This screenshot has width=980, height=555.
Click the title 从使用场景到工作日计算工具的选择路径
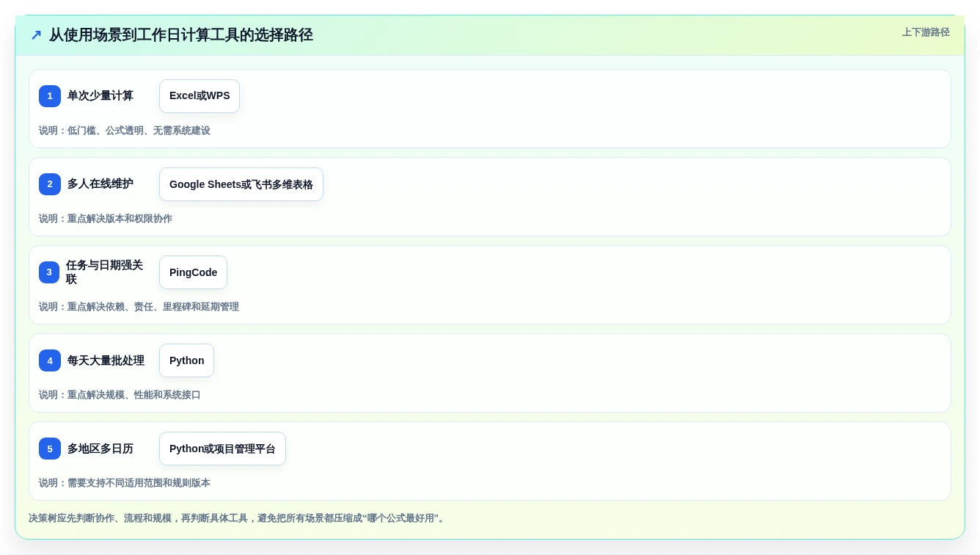pyautogui.click(x=181, y=35)
